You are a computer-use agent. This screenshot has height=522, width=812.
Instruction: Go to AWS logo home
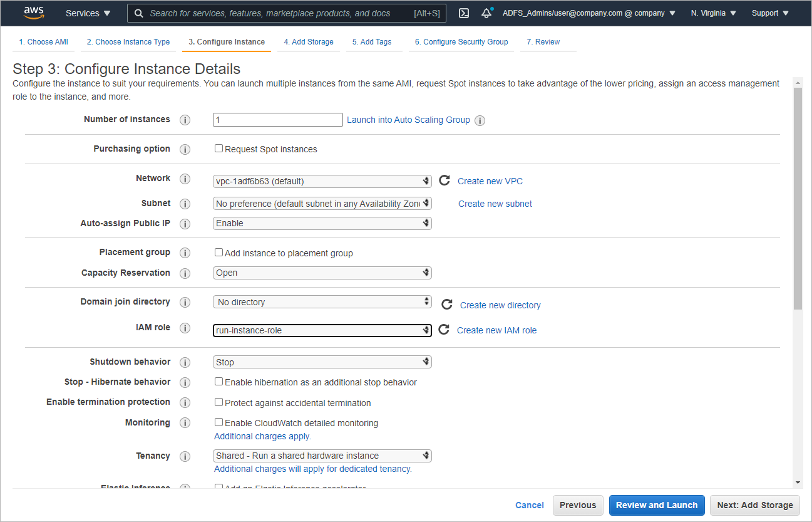point(34,13)
